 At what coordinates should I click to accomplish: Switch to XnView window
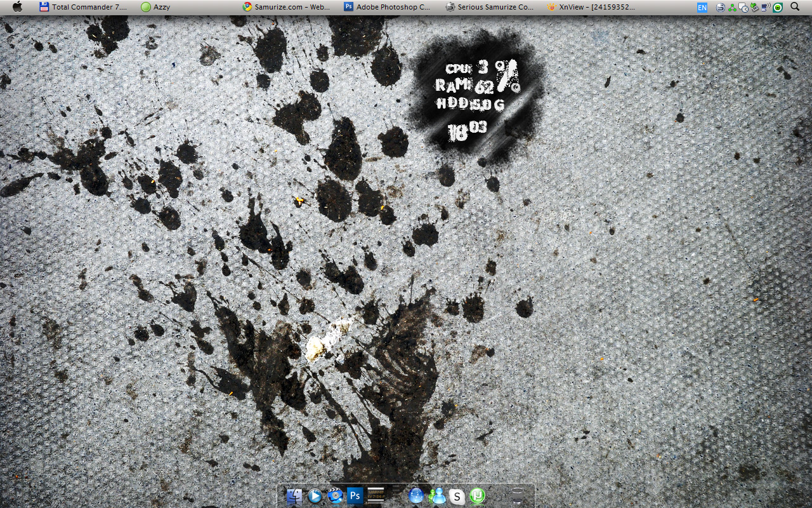pyautogui.click(x=591, y=7)
